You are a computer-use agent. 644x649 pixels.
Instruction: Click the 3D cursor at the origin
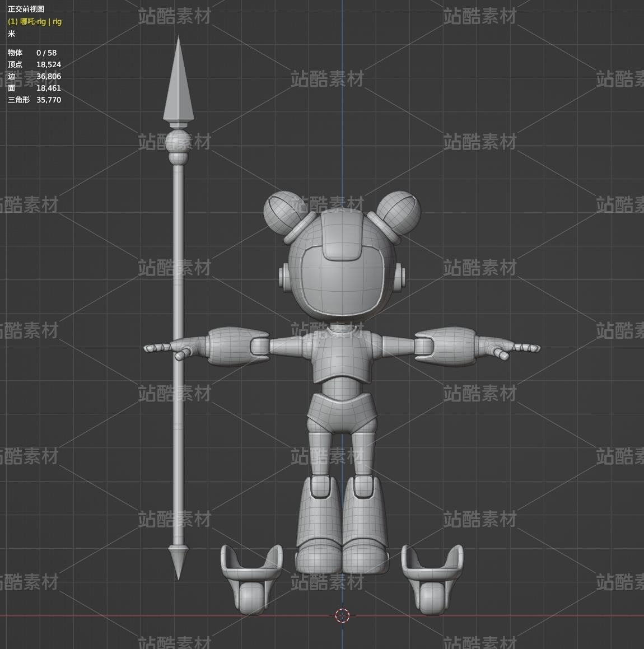(342, 615)
